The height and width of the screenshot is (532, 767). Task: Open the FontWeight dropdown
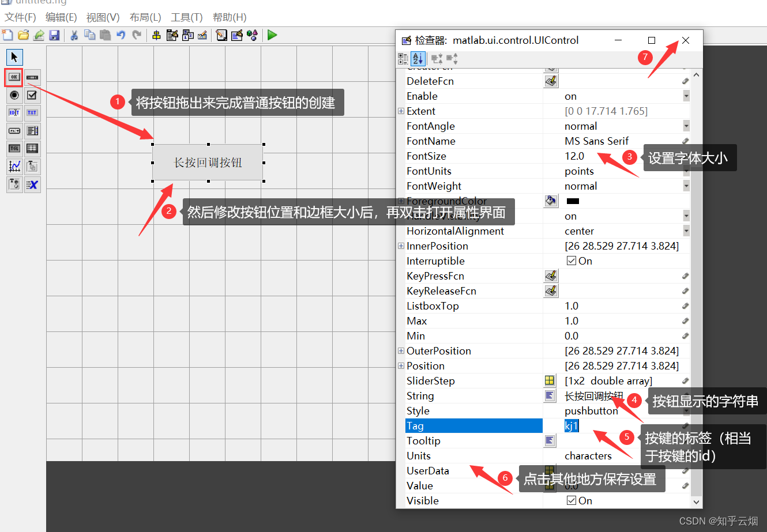[x=686, y=186]
